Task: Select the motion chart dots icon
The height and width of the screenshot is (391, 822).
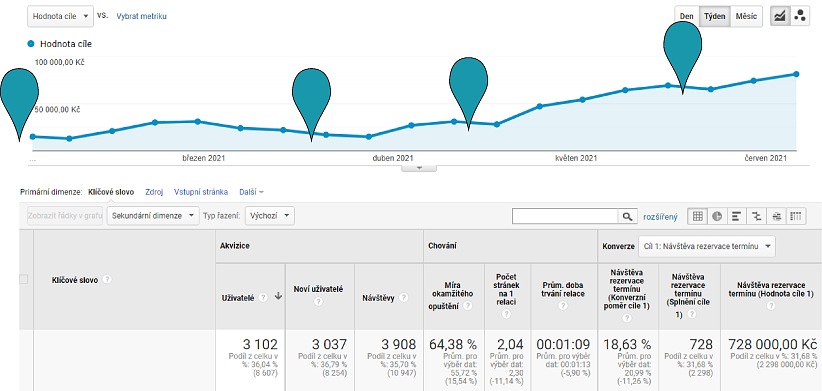Action: [x=800, y=16]
